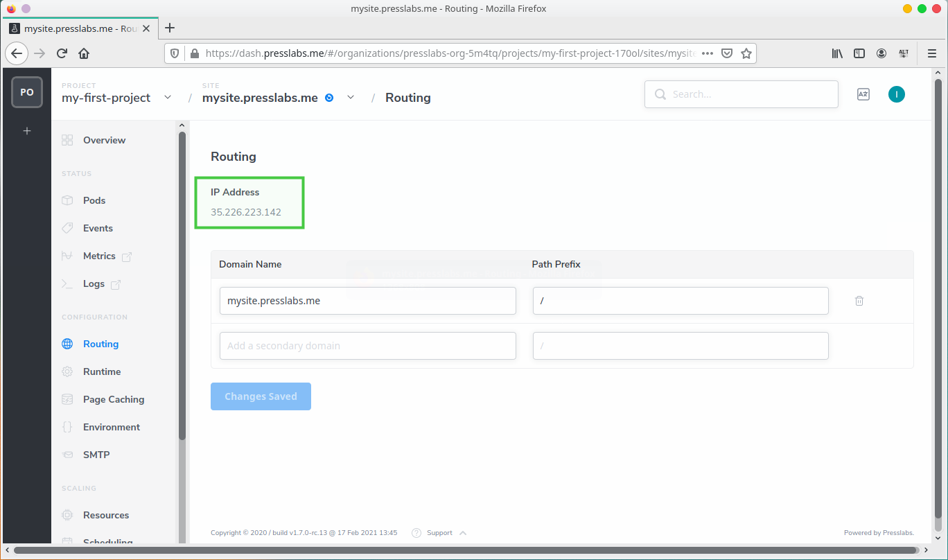Open SMTP configuration
This screenshot has width=948, height=560.
(96, 455)
